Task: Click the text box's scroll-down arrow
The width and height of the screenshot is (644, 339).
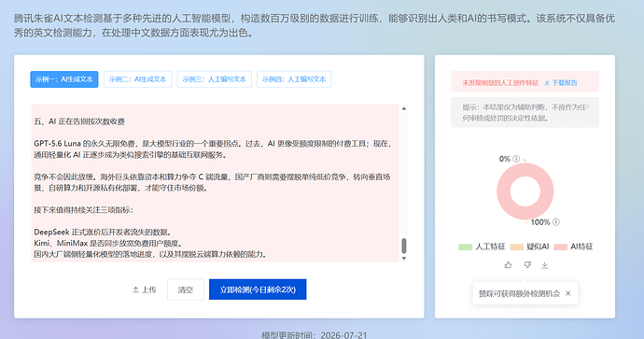Action: coord(404,258)
